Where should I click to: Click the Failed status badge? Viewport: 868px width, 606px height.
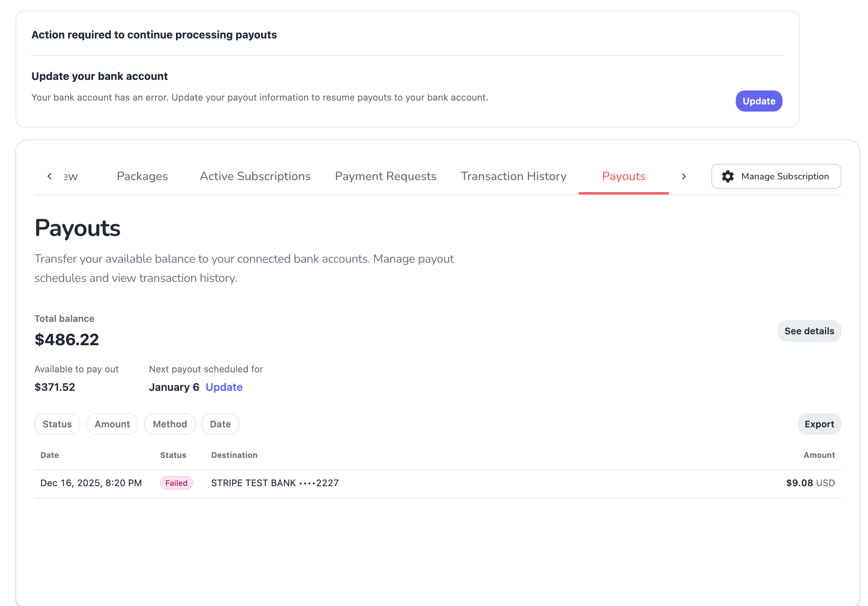click(176, 483)
